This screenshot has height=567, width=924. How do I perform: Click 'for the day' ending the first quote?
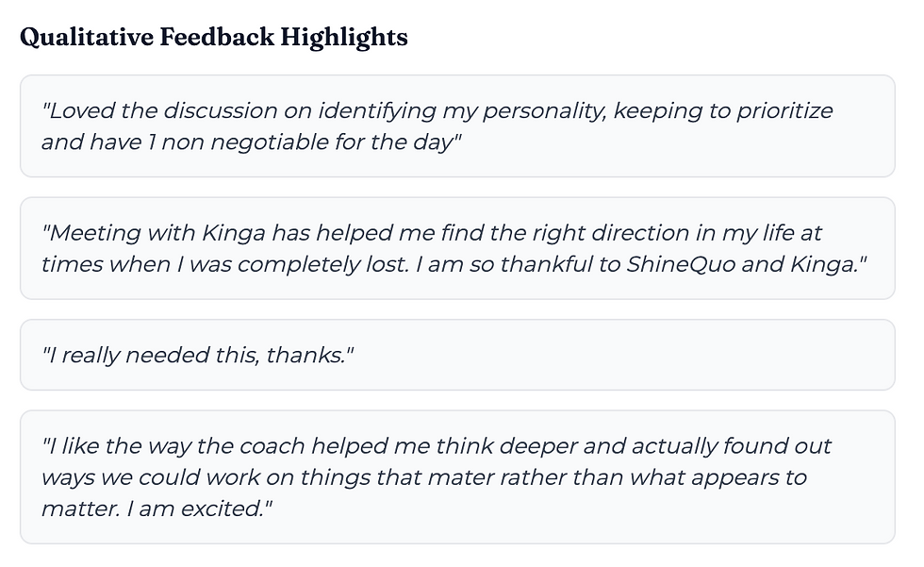[x=403, y=142]
